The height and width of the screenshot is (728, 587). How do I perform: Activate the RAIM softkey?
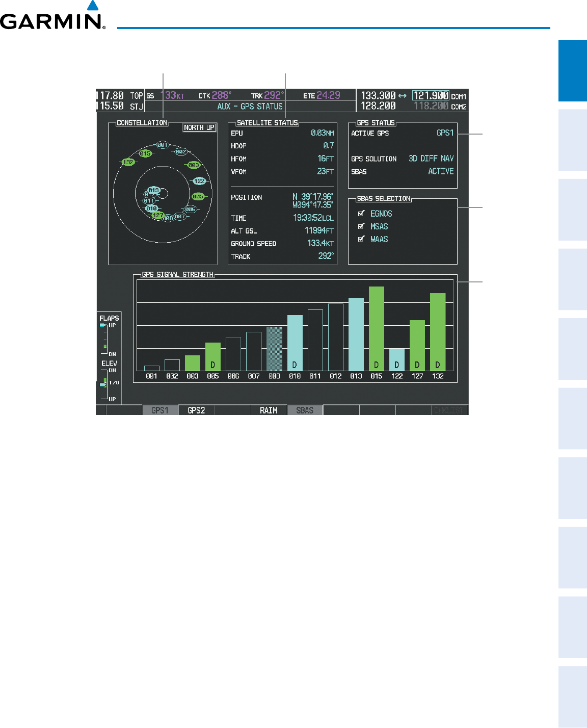pyautogui.click(x=269, y=410)
